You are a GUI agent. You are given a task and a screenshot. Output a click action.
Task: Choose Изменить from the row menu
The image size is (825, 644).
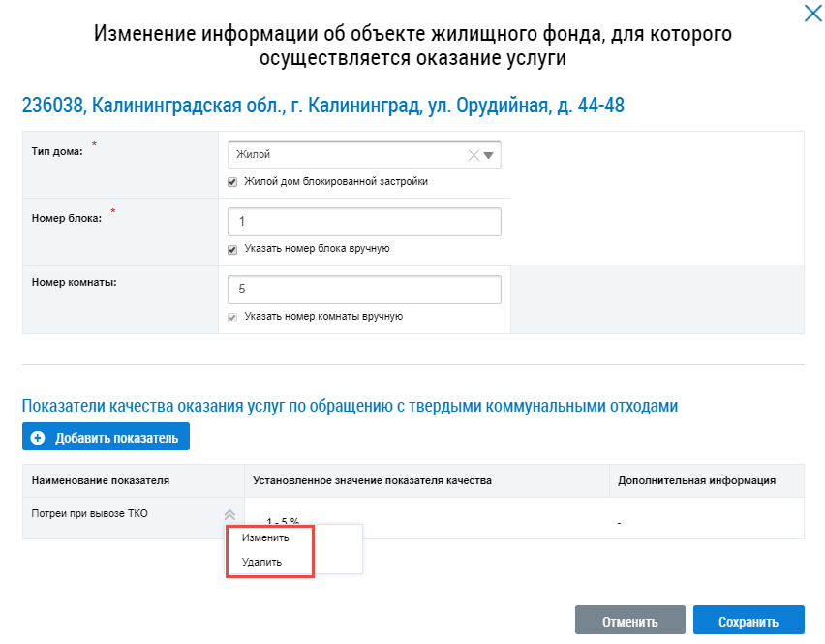265,538
